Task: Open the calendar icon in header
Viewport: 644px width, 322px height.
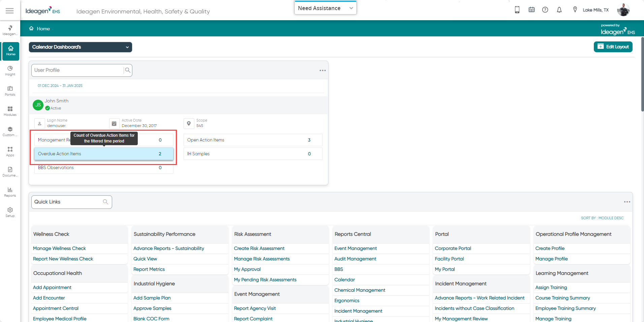Action: pyautogui.click(x=532, y=10)
